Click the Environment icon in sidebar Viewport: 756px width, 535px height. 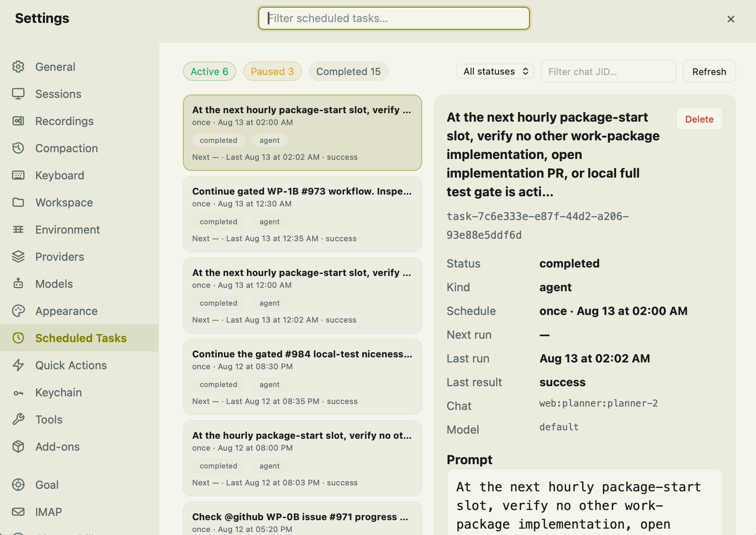click(18, 229)
